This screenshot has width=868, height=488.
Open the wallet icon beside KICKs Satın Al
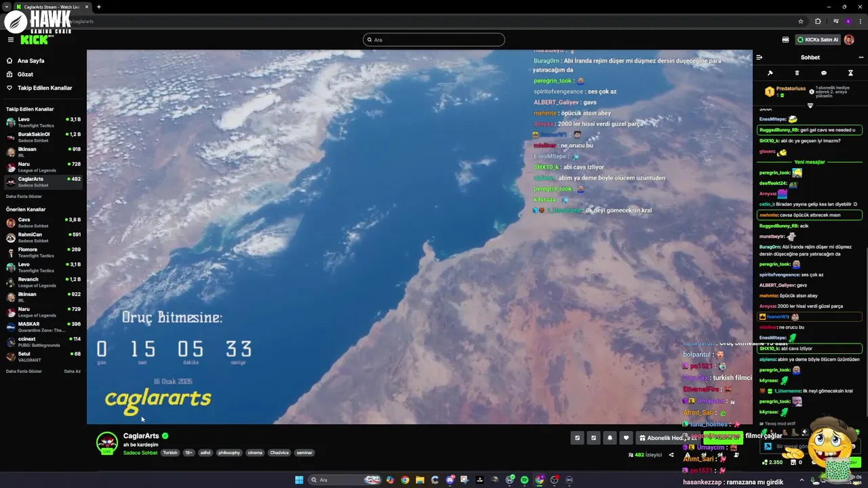(785, 40)
